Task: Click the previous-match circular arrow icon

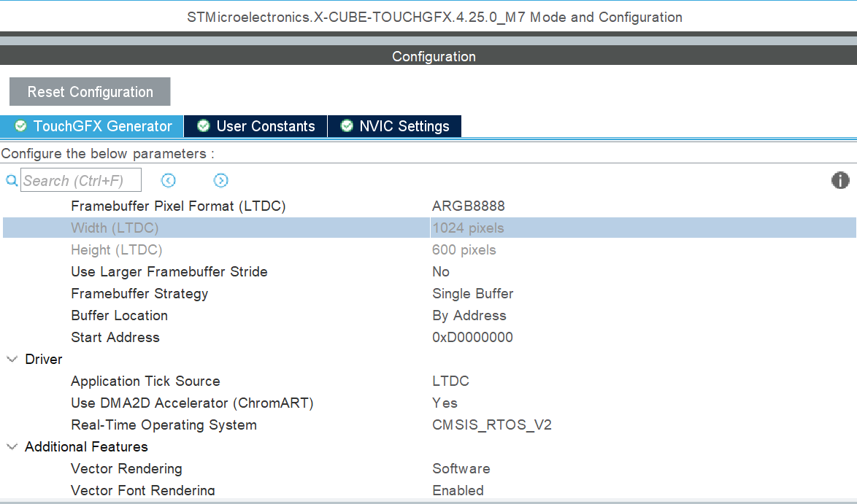Action: tap(169, 180)
